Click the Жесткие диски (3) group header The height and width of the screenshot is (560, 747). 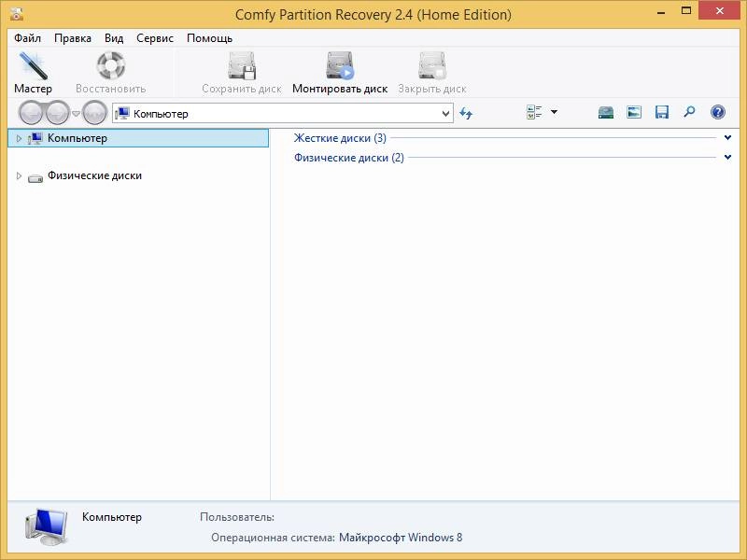pos(340,138)
